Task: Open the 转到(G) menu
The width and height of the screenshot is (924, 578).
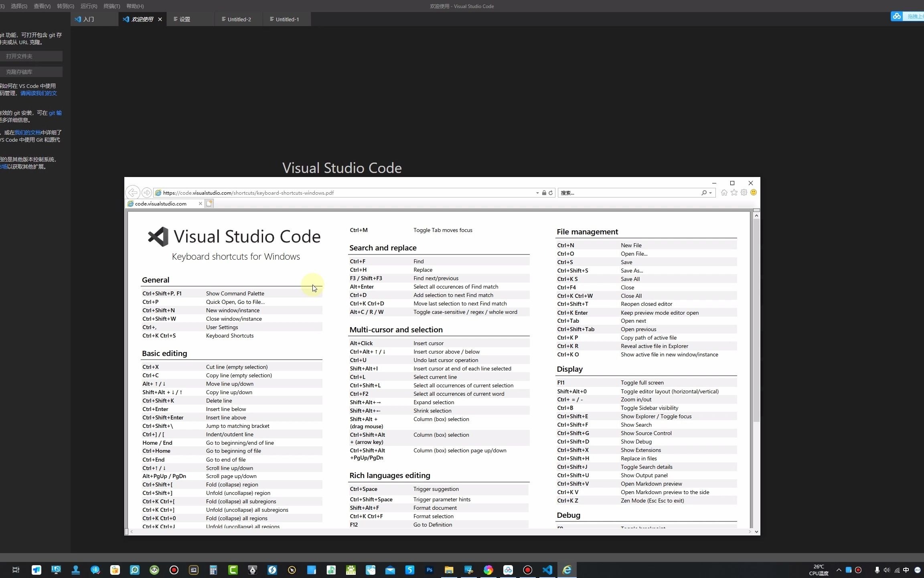Action: [65, 6]
